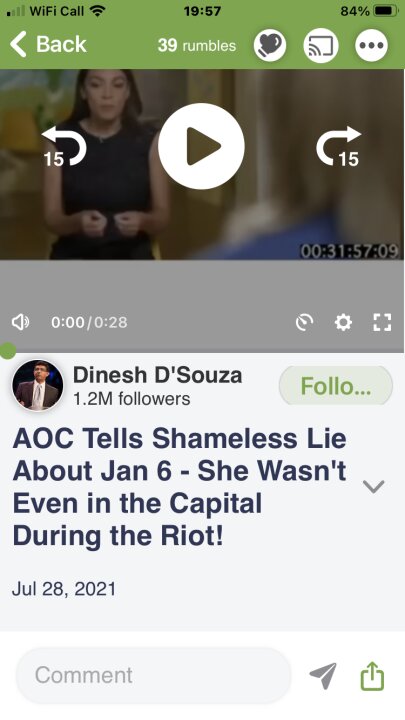Open video settings gear icon
Viewport: 405px width, 720px height.
point(343,322)
